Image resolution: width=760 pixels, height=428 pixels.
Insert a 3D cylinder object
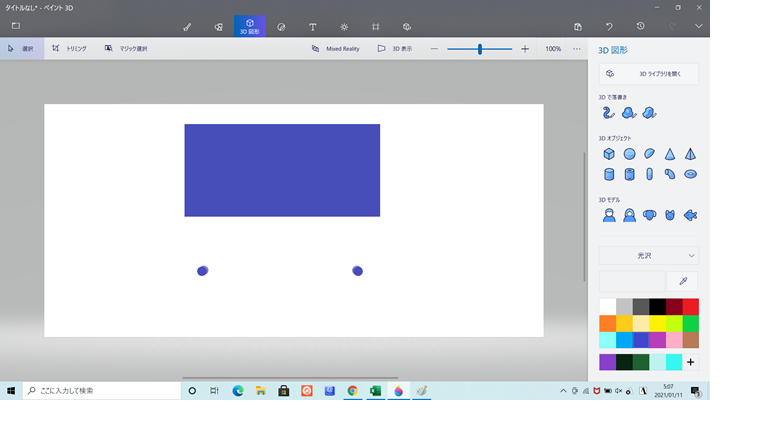click(x=609, y=174)
